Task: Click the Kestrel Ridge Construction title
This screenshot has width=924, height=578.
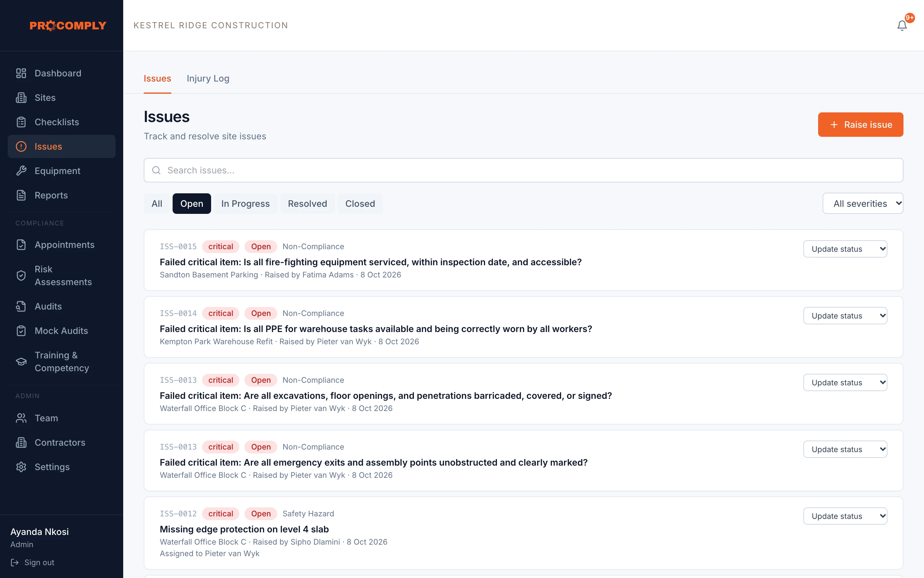Action: 211,25
